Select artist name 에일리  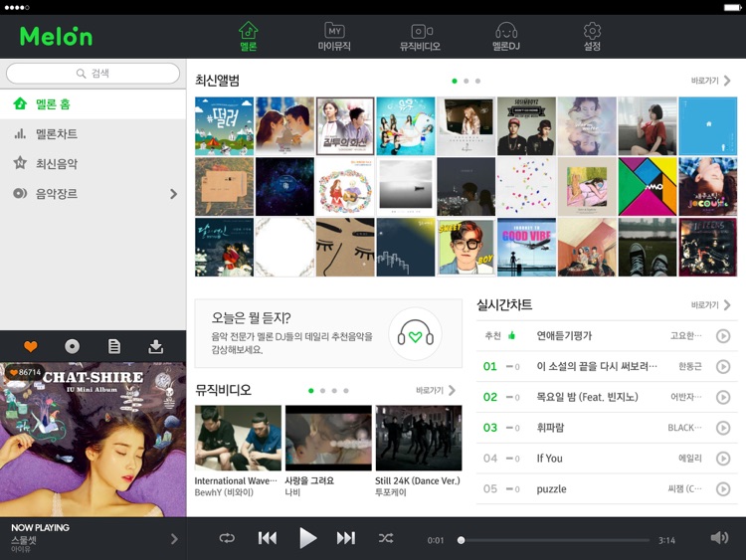[x=690, y=459]
